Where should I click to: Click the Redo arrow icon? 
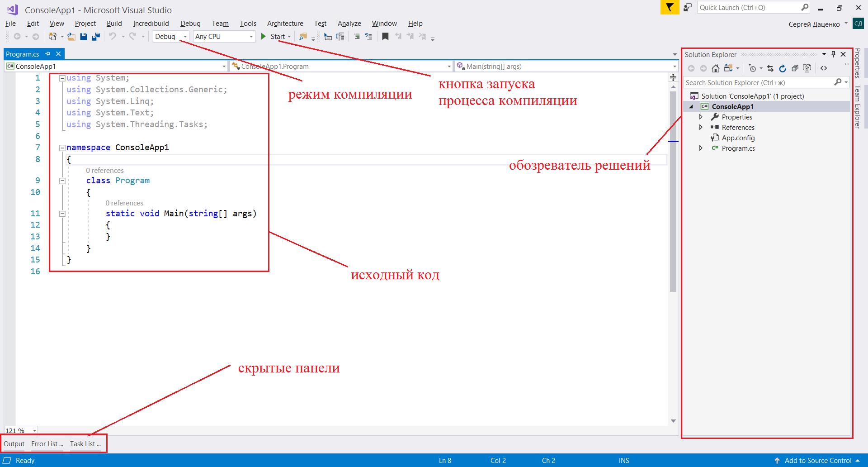[132, 37]
